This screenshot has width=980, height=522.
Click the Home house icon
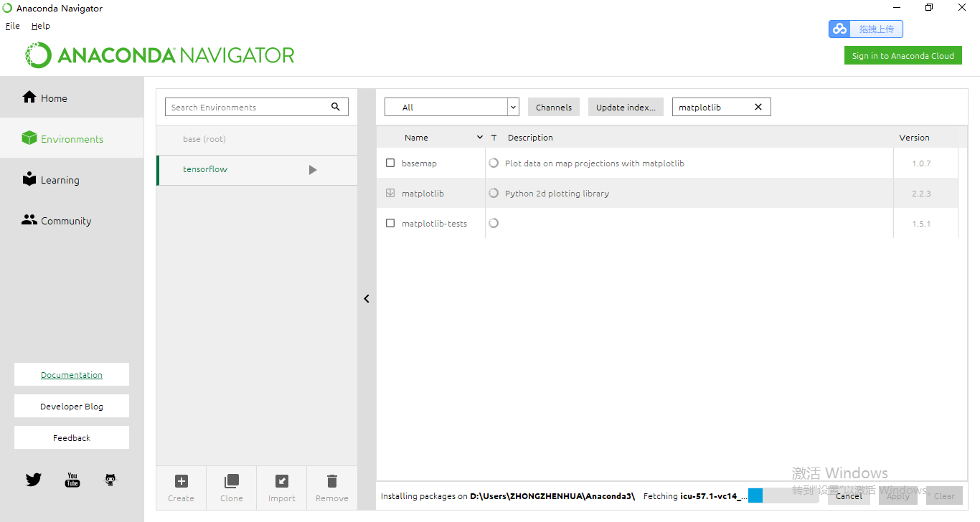[29, 97]
